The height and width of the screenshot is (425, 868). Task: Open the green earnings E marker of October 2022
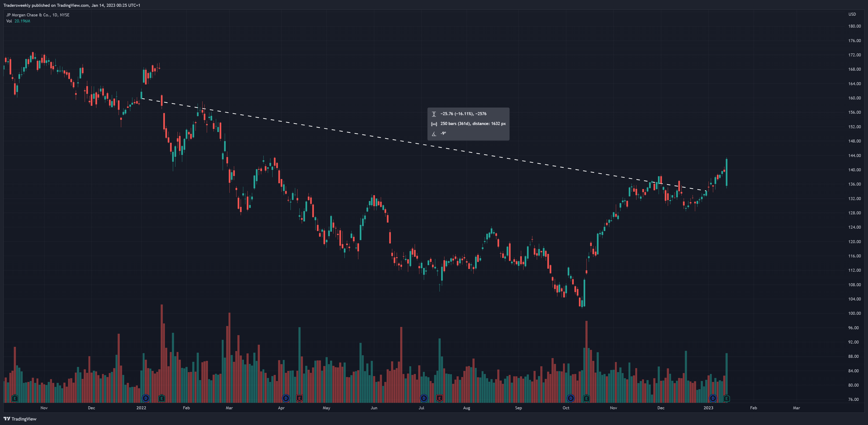pyautogui.click(x=586, y=398)
